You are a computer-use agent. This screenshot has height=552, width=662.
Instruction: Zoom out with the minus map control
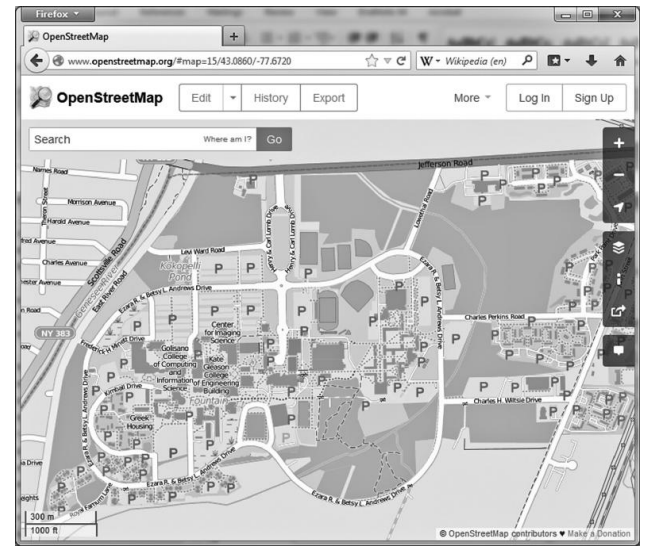click(x=618, y=175)
